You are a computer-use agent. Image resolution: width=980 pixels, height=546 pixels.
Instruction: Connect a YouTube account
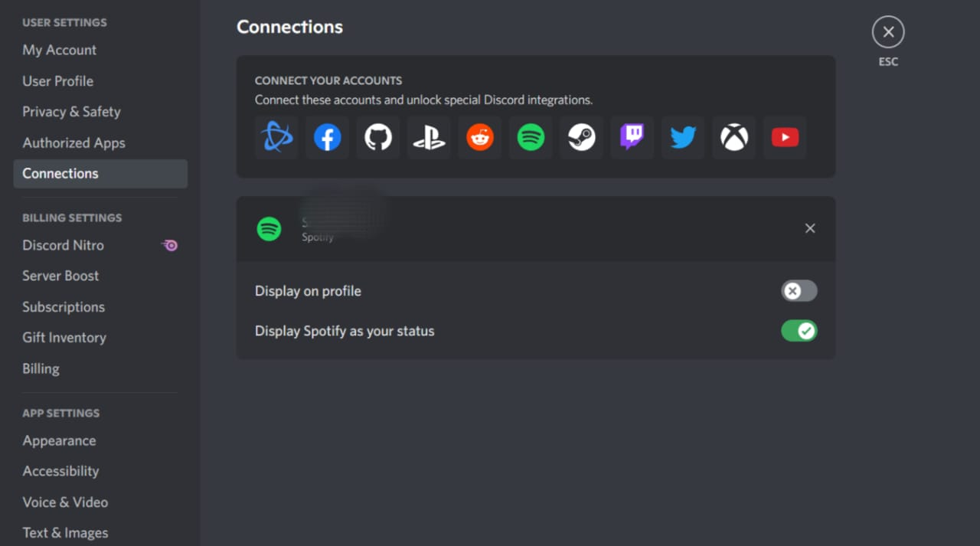[785, 138]
